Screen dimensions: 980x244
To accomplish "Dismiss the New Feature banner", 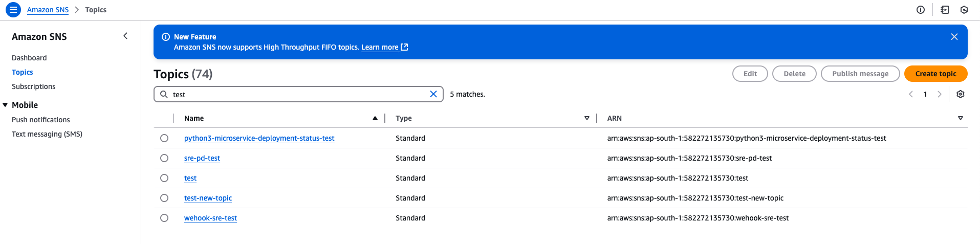I will pyautogui.click(x=954, y=37).
